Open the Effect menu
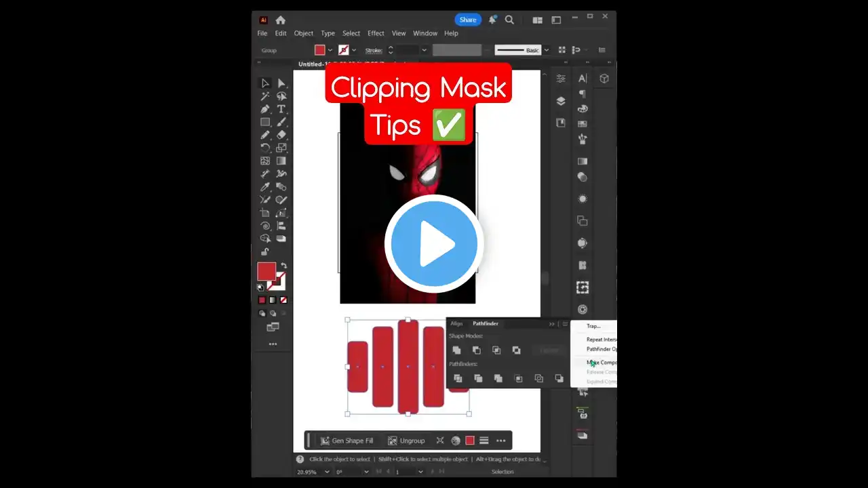Screen dimensions: 868x488 pos(376,33)
